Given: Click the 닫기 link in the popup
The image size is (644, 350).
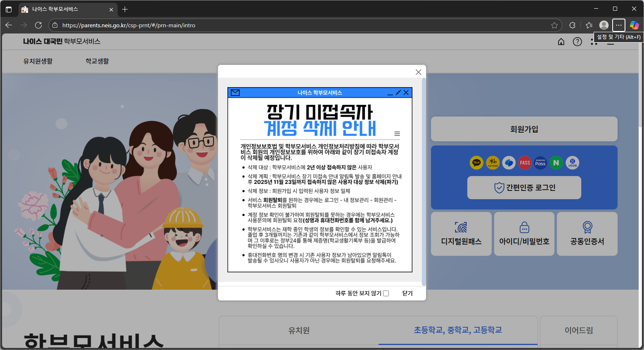Looking at the screenshot, I should pyautogui.click(x=407, y=293).
